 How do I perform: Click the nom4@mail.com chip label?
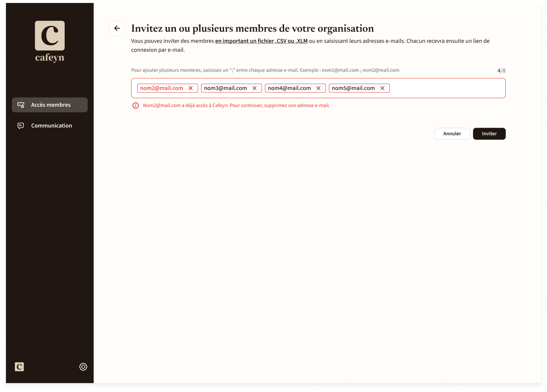click(289, 88)
